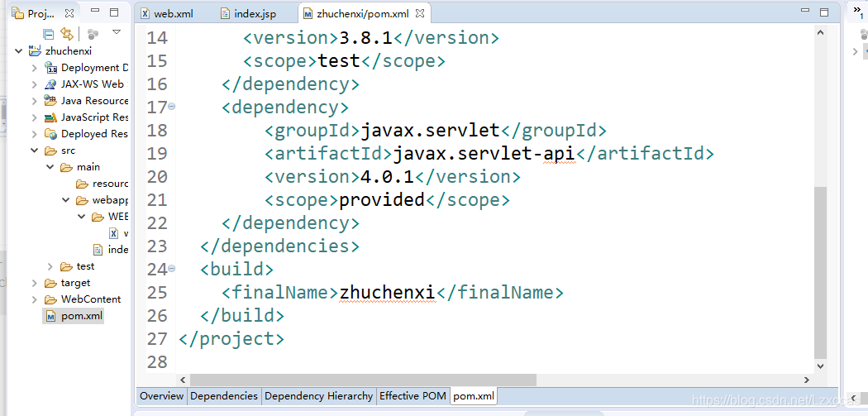Click the target folder icon
Image resolution: width=868 pixels, height=416 pixels.
[x=51, y=283]
